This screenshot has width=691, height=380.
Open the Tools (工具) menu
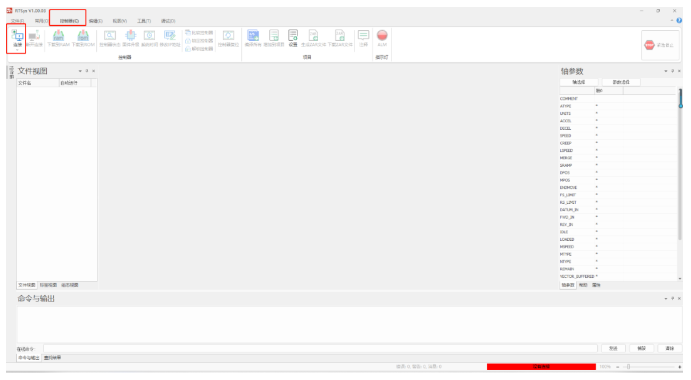144,21
